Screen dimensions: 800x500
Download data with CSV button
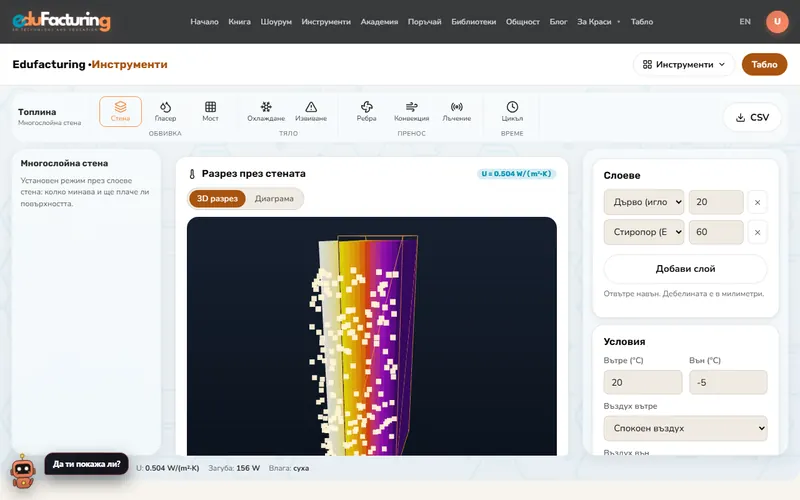click(752, 117)
